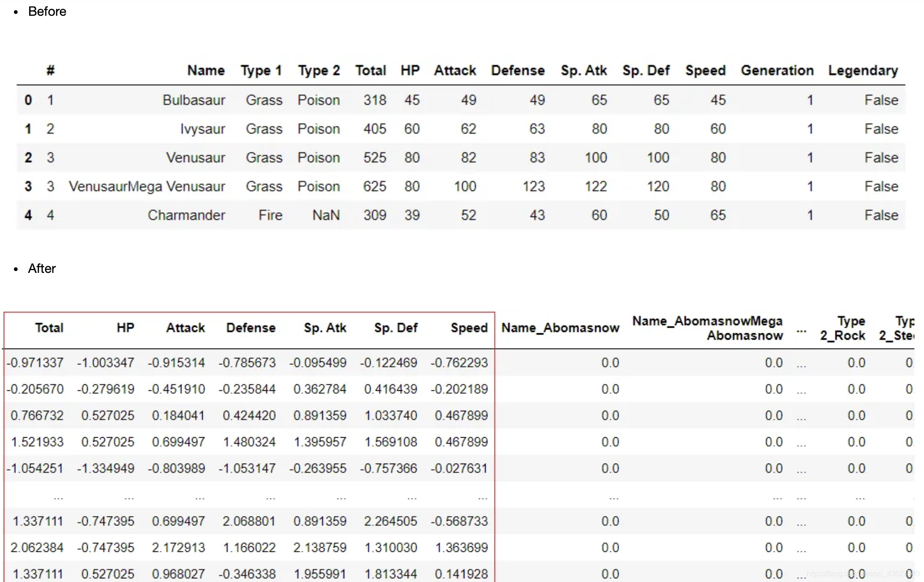
Task: Click the 'Generation' column header
Action: pyautogui.click(x=777, y=70)
